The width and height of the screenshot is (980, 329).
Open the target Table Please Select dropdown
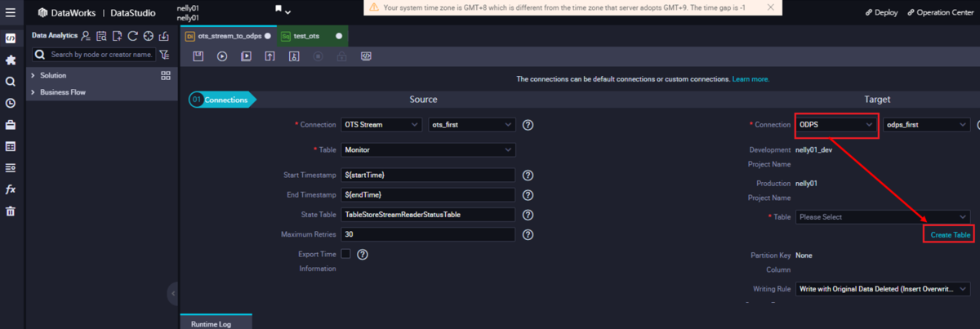click(883, 217)
